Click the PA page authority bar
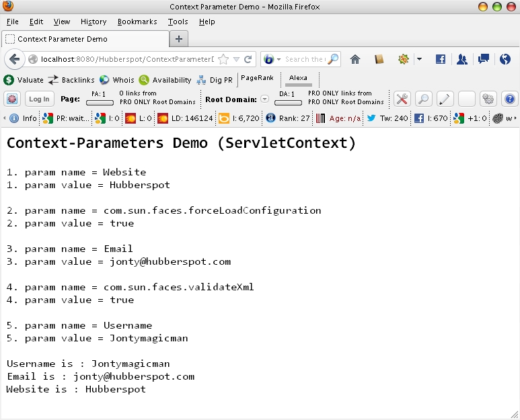The height and width of the screenshot is (420, 520). pos(100,103)
